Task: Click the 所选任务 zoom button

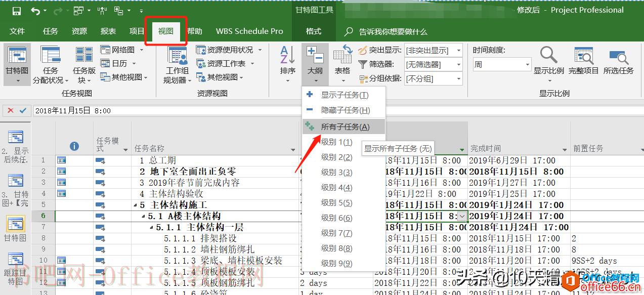Action: click(x=618, y=61)
